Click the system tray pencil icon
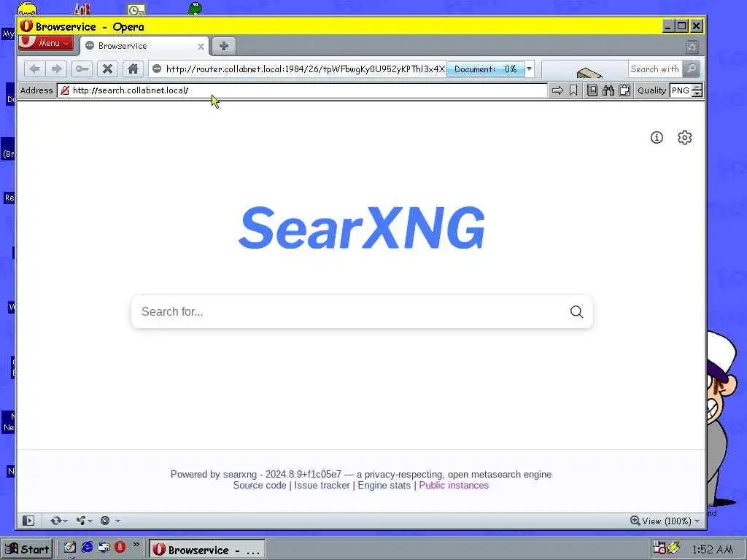Viewport: 747px width, 560px height. pyautogui.click(x=673, y=548)
